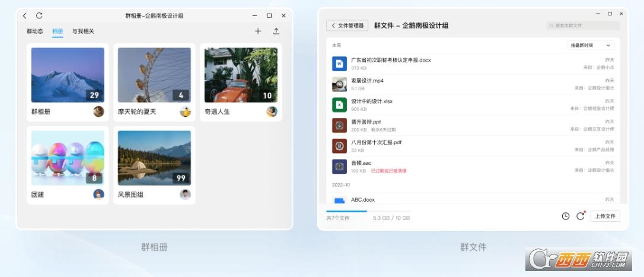Screen dimensions: 644x277
Task: Open the 设计中的设计.xlsx spreadsheet file
Action: 371,101
